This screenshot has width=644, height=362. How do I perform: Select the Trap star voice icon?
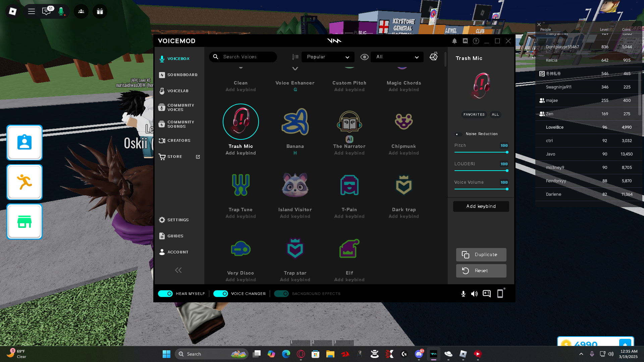[x=295, y=248]
